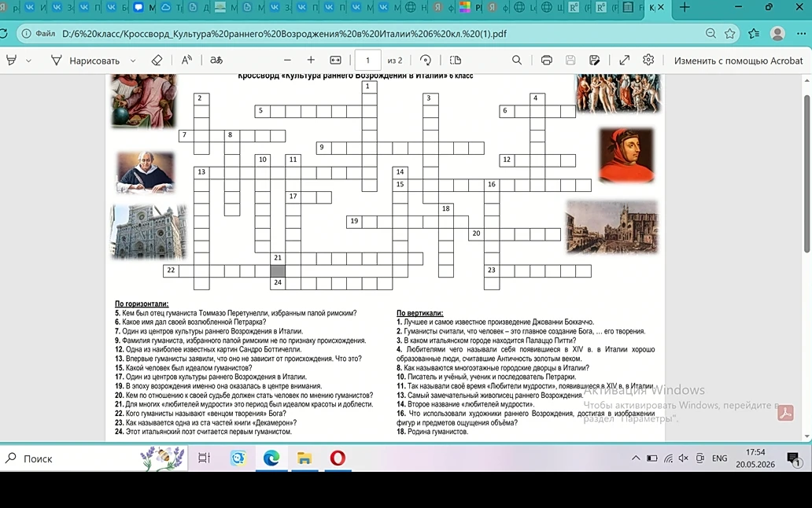Toggle fit-to-width page view
This screenshot has height=508, width=812.
pyautogui.click(x=335, y=60)
